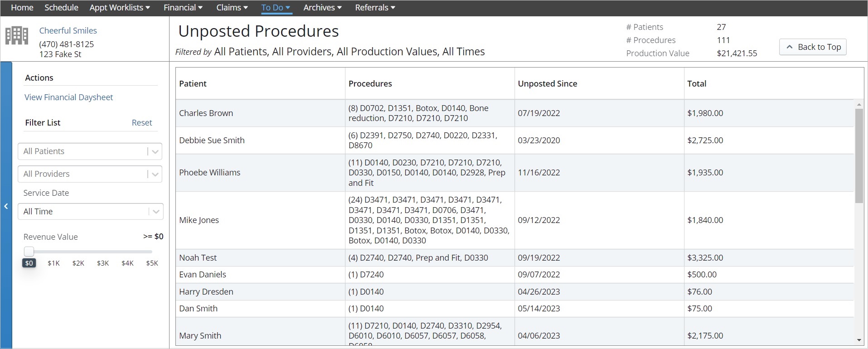The image size is (868, 349).
Task: Go to the Schedule page
Action: coord(61,8)
